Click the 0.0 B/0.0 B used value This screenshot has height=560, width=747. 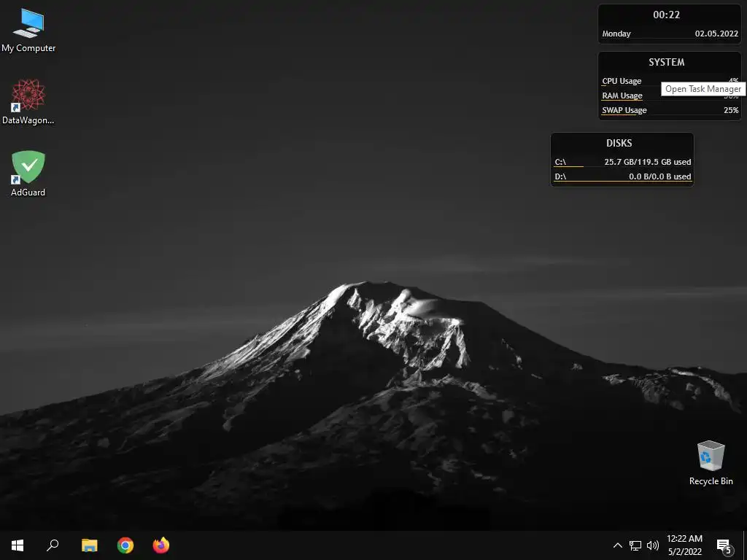point(659,176)
